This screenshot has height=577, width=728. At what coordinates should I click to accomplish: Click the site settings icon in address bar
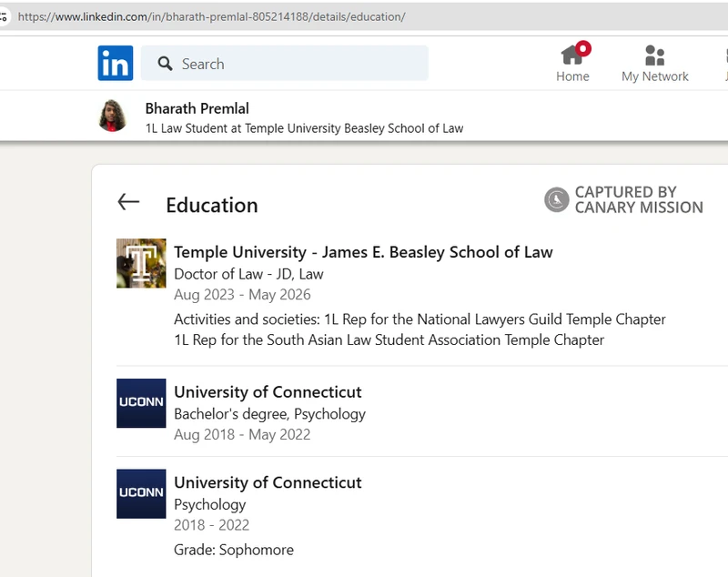point(4,17)
